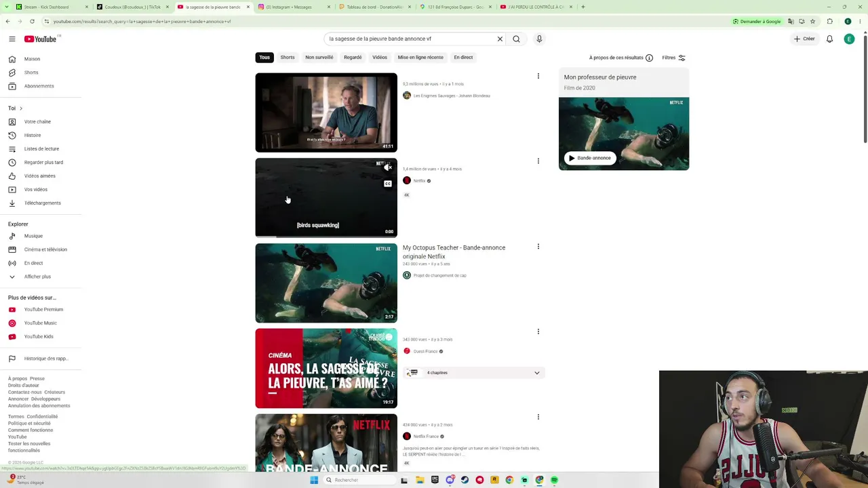The width and height of the screenshot is (868, 488).
Task: Expand the Toi section chevron
Action: click(20, 108)
